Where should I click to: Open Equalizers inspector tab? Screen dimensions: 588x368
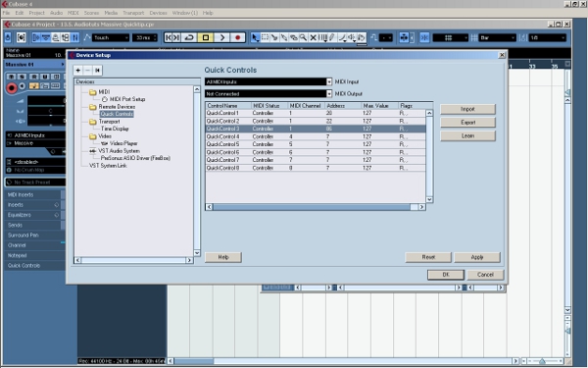[x=20, y=215]
